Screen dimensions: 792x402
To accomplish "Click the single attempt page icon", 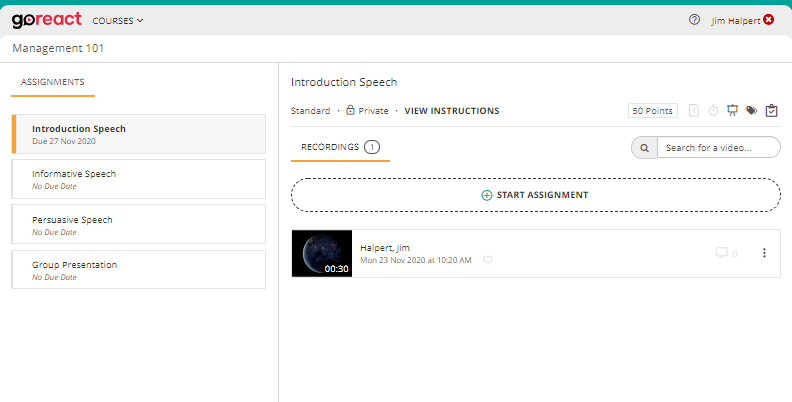I will (x=694, y=111).
